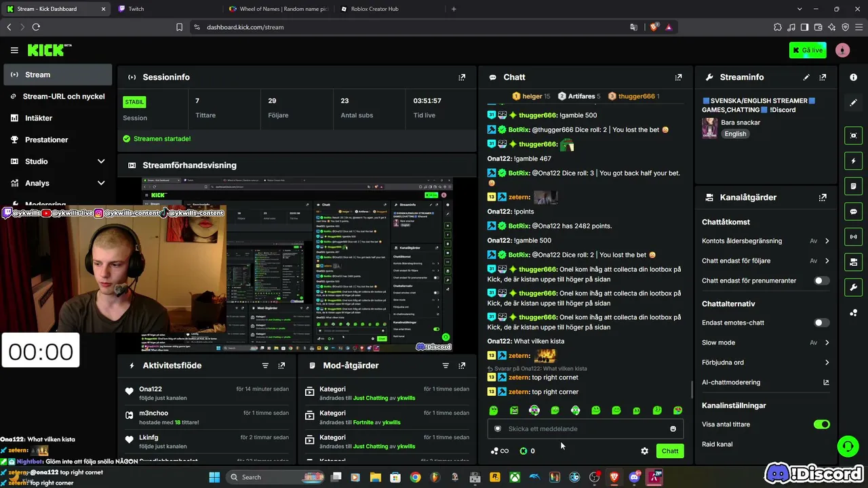The height and width of the screenshot is (488, 868).
Task: Click the chat panel scrollbar
Action: click(691, 389)
